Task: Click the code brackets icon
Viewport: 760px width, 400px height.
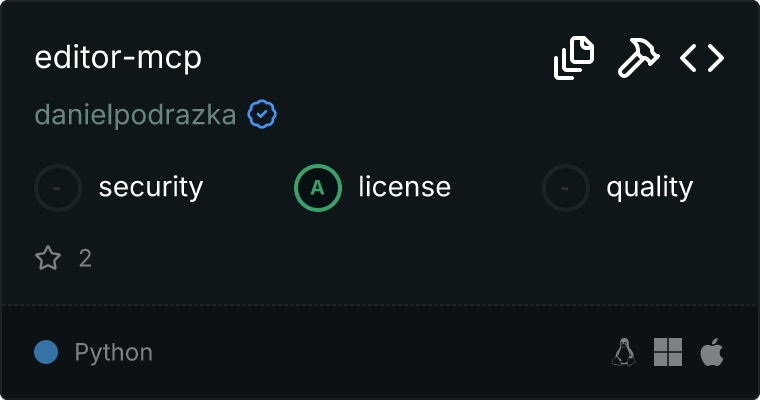Action: coord(702,58)
